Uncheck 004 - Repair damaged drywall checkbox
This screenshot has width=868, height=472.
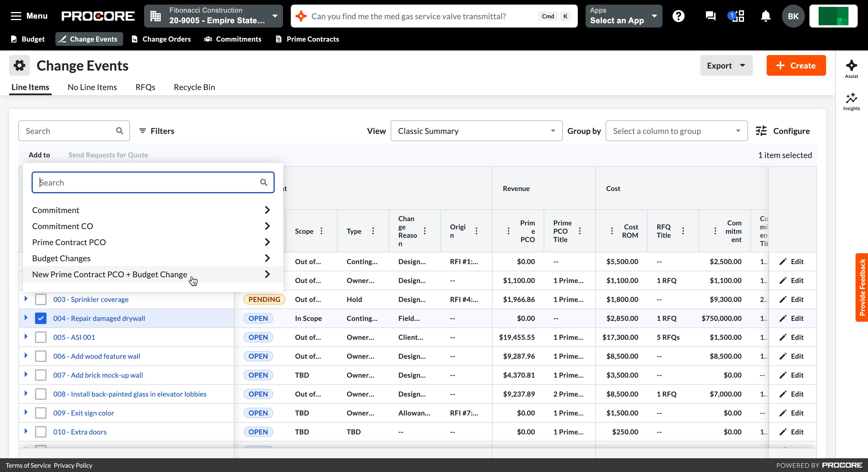(x=41, y=318)
